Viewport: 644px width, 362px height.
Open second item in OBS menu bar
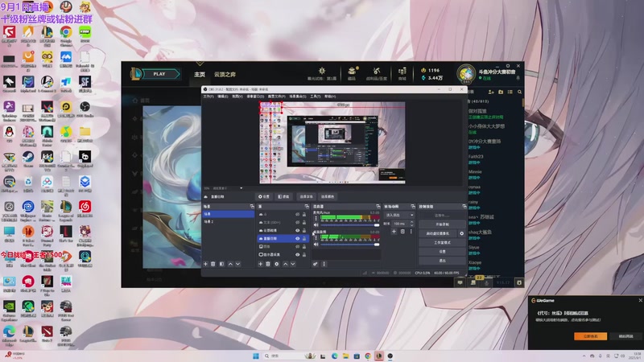pos(223,97)
